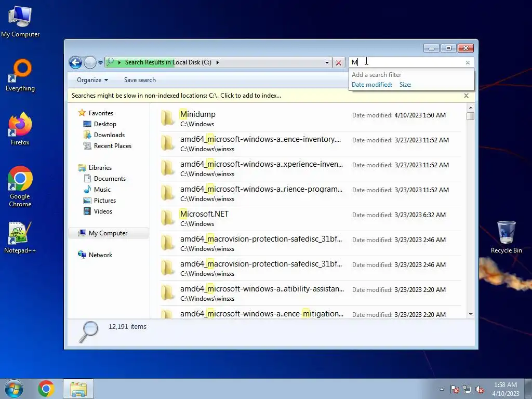Expand arrow after Local Disk (C:) breadcrumb
532x399 pixels.
(218, 62)
